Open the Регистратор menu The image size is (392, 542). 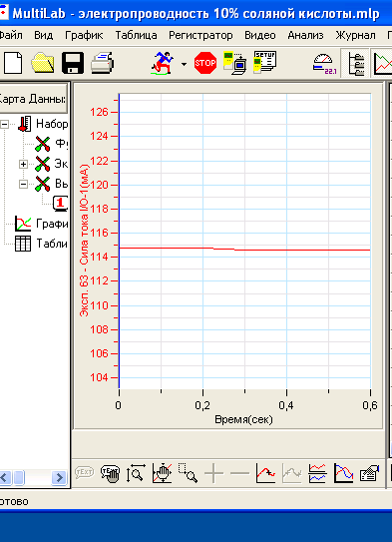[200, 35]
